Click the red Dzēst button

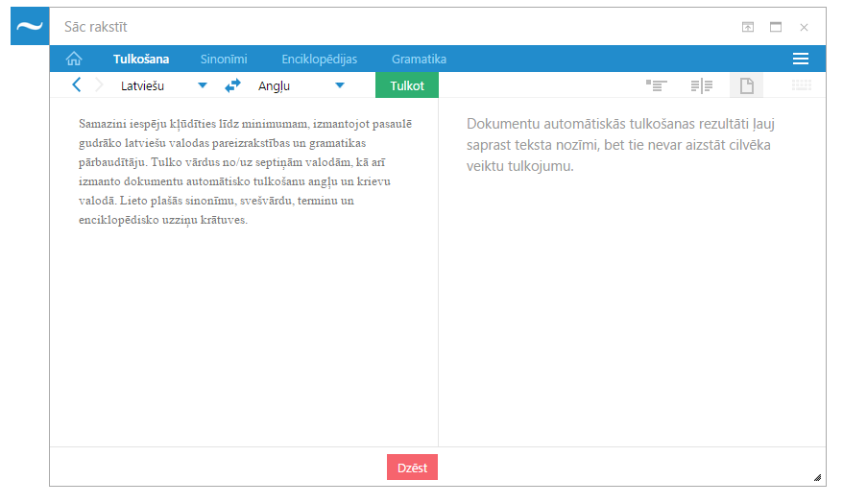tap(412, 468)
